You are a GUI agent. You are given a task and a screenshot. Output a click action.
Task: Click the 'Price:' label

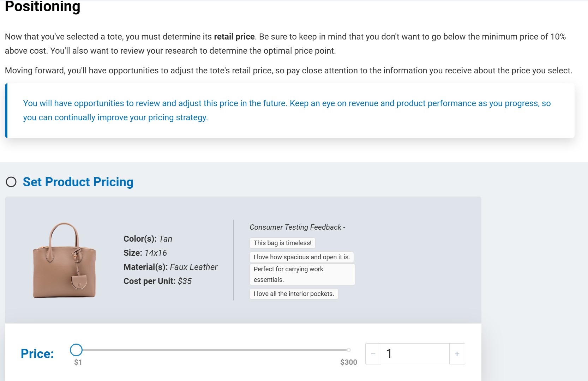tap(37, 353)
